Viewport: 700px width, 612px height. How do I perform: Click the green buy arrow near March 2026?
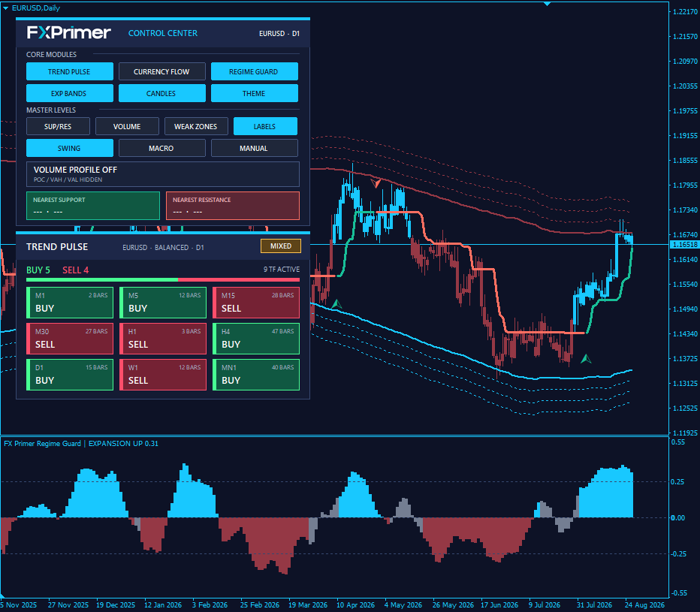point(336,304)
